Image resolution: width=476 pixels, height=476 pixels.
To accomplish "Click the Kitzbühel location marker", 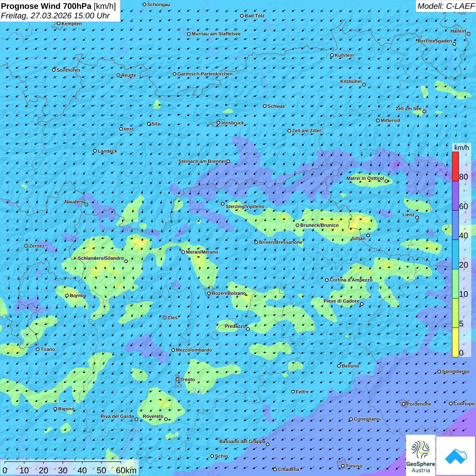I will (x=364, y=85).
